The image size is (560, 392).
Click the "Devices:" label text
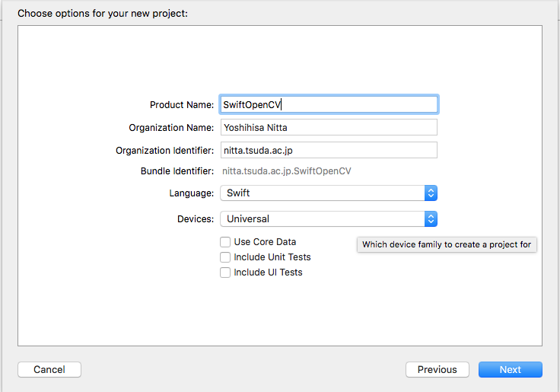195,219
